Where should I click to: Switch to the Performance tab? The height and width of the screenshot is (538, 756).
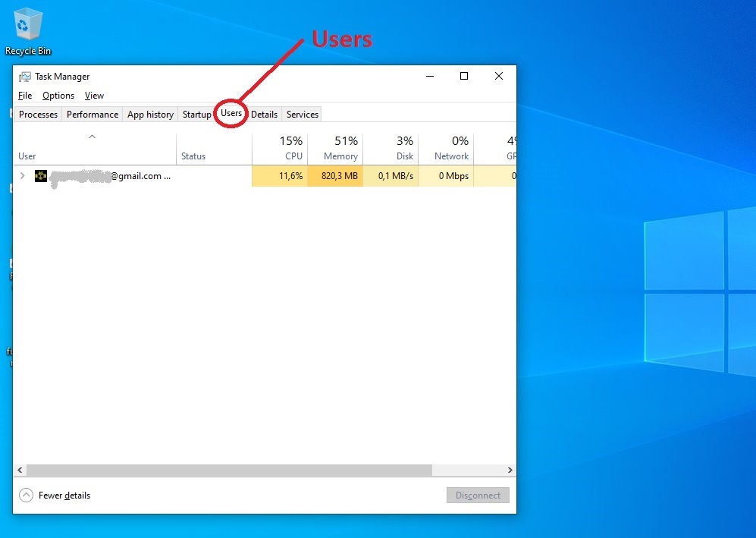pyautogui.click(x=93, y=115)
